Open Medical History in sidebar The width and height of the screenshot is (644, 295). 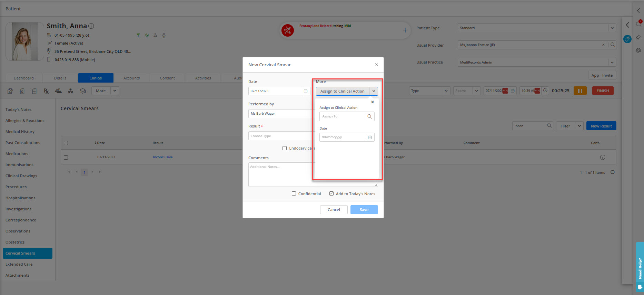(20, 132)
